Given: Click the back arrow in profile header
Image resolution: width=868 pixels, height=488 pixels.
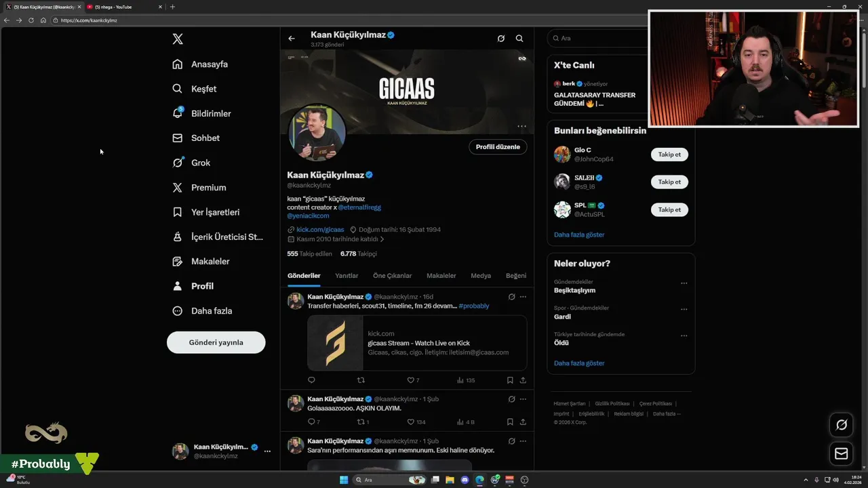Looking at the screenshot, I should [292, 39].
